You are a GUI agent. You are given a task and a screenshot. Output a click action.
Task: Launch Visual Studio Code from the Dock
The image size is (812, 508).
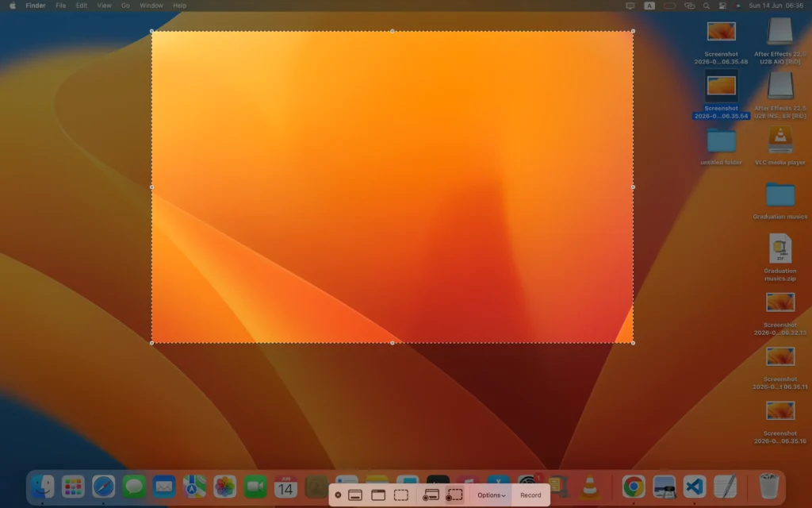695,487
